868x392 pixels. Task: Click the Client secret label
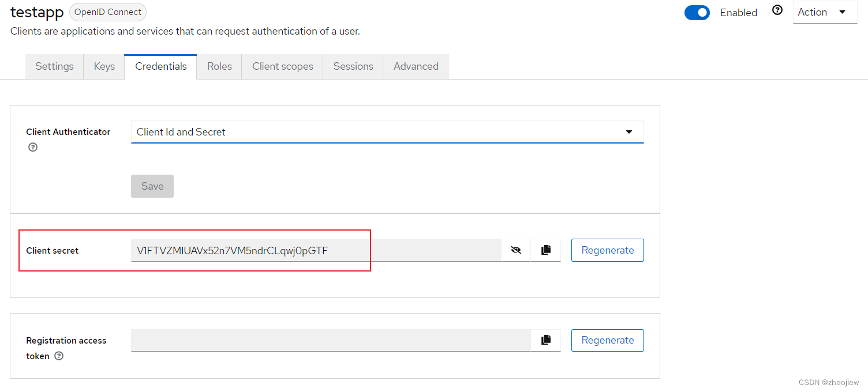53,251
